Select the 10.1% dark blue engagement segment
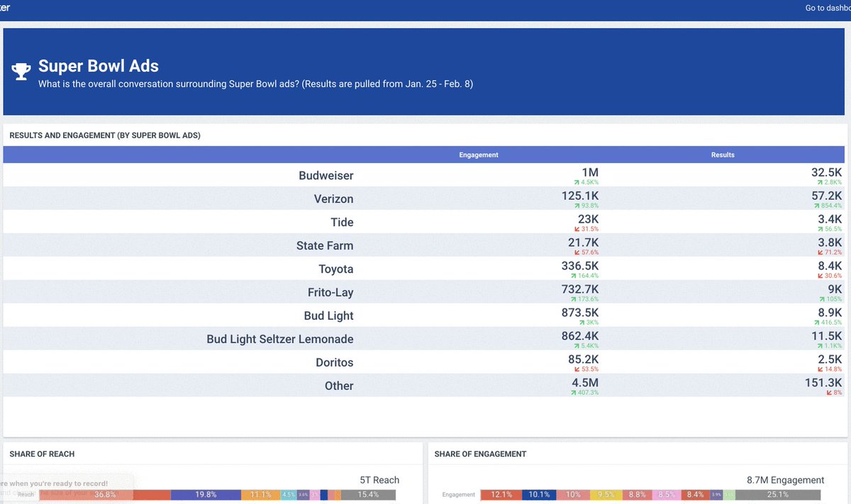The image size is (851, 504). tap(540, 495)
